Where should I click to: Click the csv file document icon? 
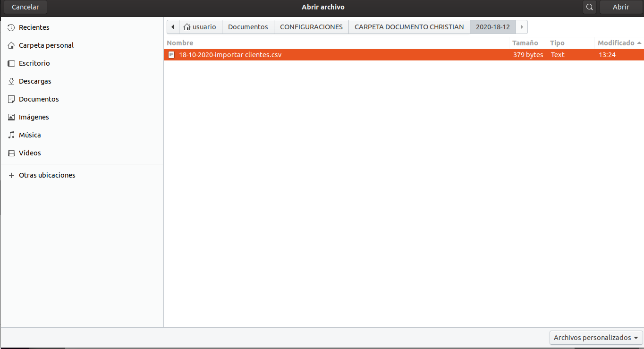(x=171, y=55)
